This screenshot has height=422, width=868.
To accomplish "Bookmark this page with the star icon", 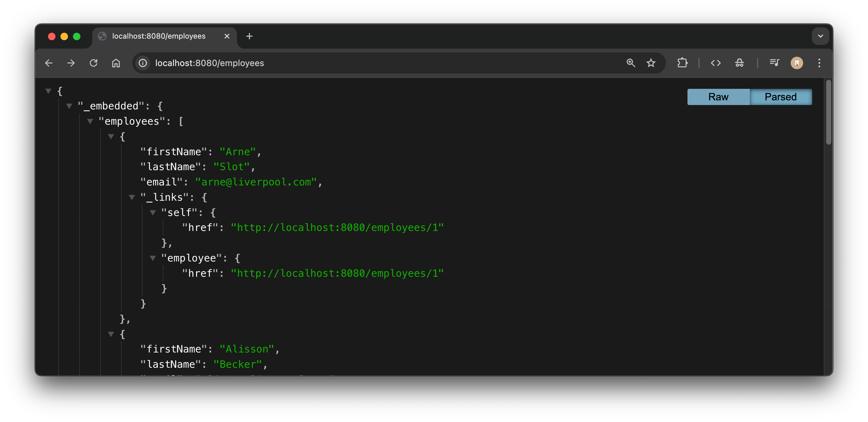I will 651,63.
